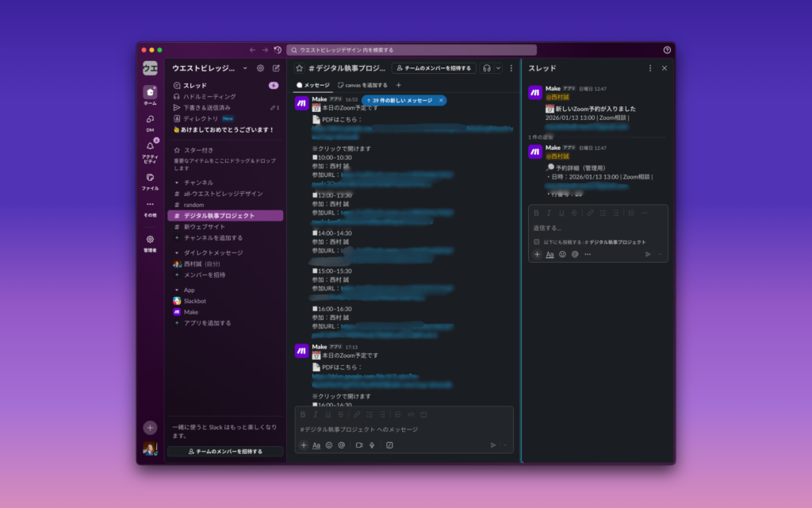Screen dimensions: 812x508
Task: Click the 39 件の新しいメッセージ banner
Action: [x=400, y=101]
